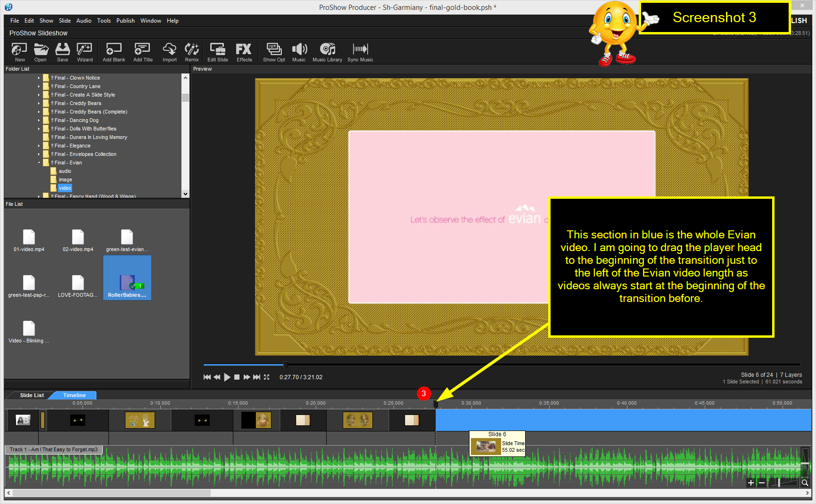Click the Track 1 audio waveform label
The width and height of the screenshot is (816, 504).
pyautogui.click(x=54, y=449)
